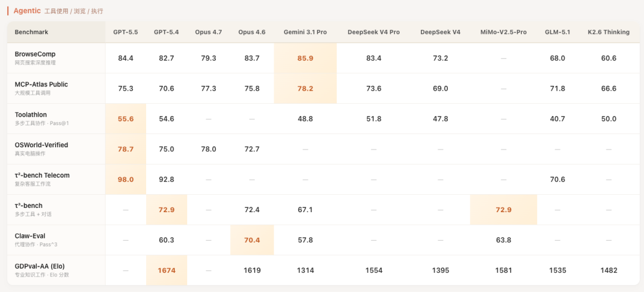Viewport: 644px width, 292px height.
Task: Click the DeepSeek V4 Pro column header
Action: pyautogui.click(x=373, y=32)
